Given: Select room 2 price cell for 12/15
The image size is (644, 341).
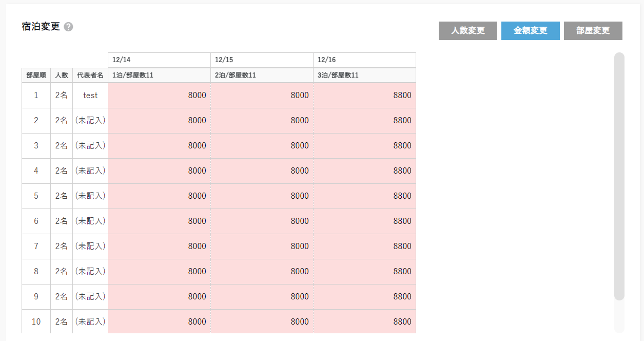Looking at the screenshot, I should (262, 121).
